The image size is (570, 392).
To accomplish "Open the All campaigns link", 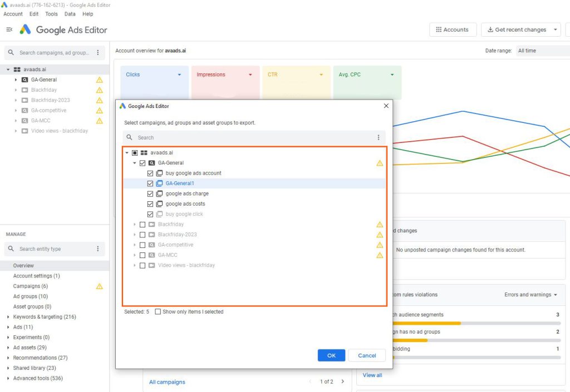I will (x=167, y=382).
